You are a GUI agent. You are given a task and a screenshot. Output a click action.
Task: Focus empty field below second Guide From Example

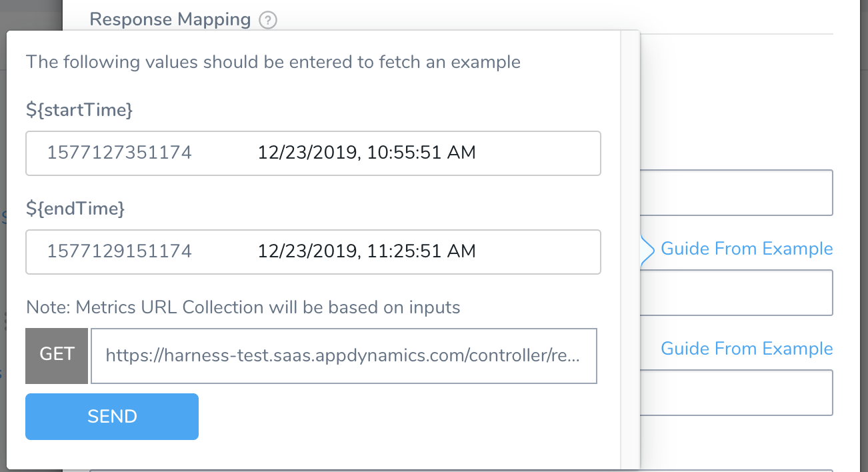[x=736, y=393]
